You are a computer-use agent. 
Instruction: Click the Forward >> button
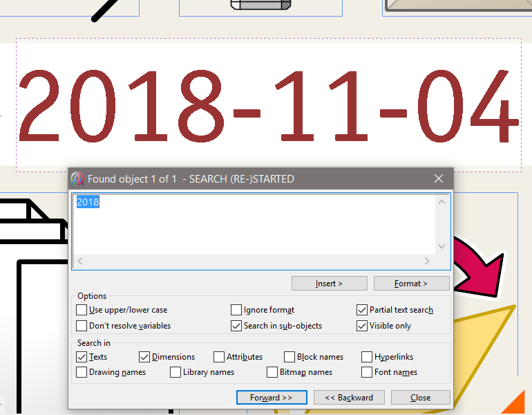(x=272, y=397)
